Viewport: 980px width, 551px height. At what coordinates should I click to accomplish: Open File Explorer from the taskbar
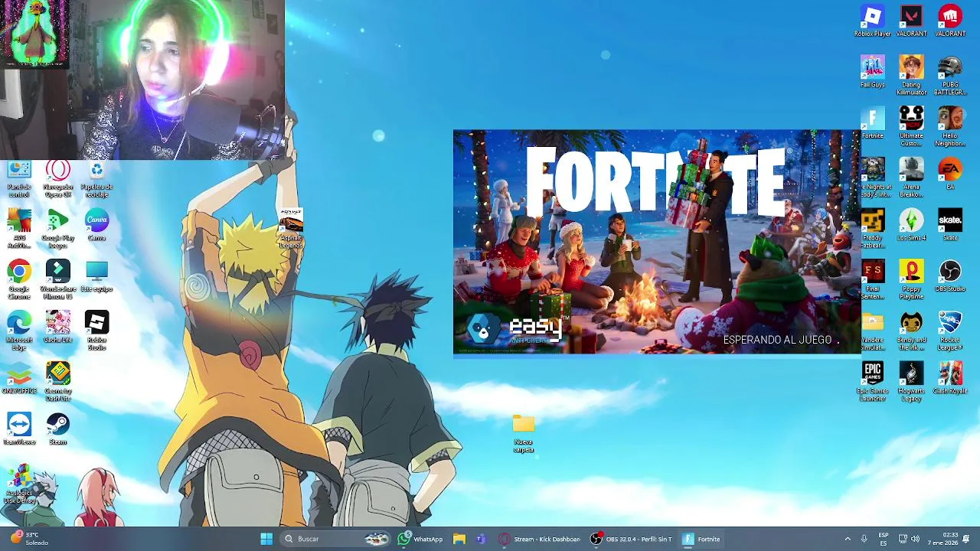pos(459,539)
